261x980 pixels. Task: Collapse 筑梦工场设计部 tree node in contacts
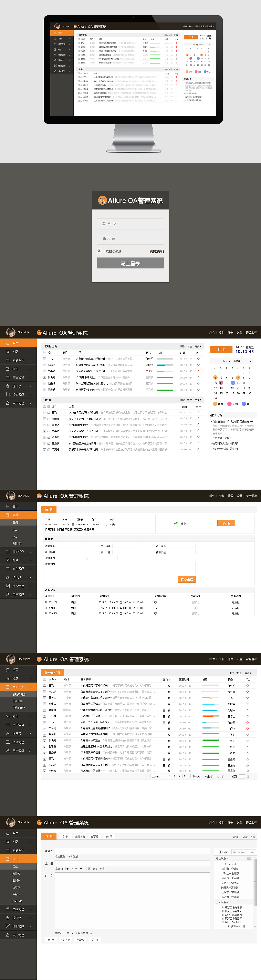(223, 922)
